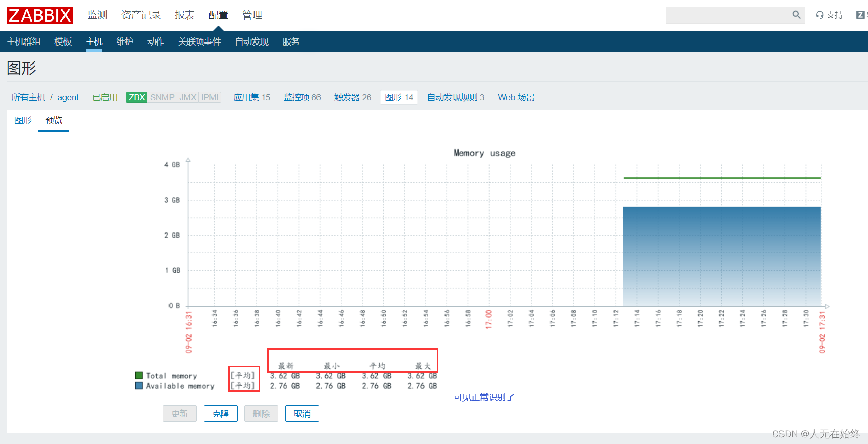This screenshot has width=868, height=444.
Task: Go to 服务 submenu
Action: pos(291,41)
